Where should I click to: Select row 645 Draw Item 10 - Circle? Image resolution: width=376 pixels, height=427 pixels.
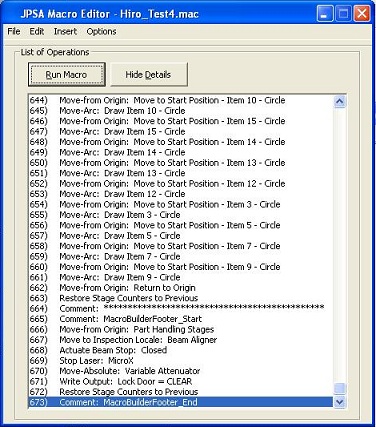pos(181,111)
